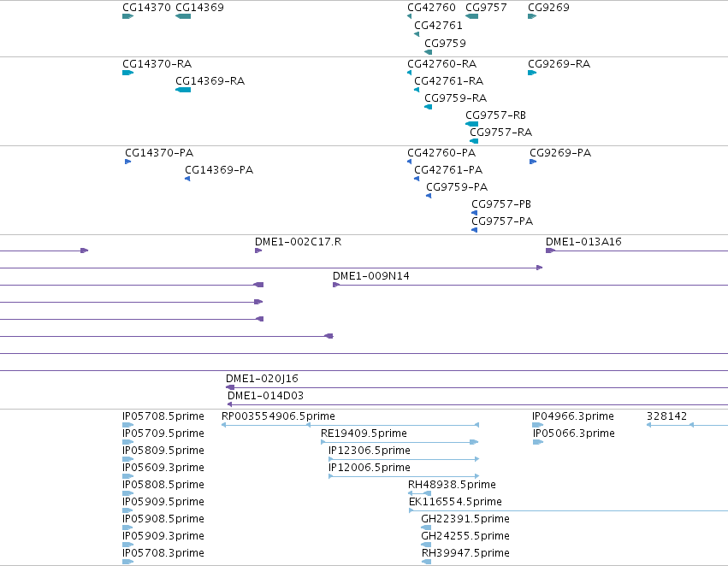Screen dimensions: 728x566
Task: Click the CG42760 gene marker
Action: pyautogui.click(x=410, y=16)
